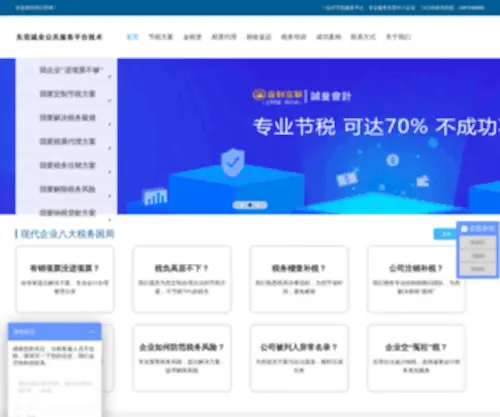Screen dimensions: 500x417
Task: Click the chat bubble icon in online consult widget
Action: tap(464, 229)
